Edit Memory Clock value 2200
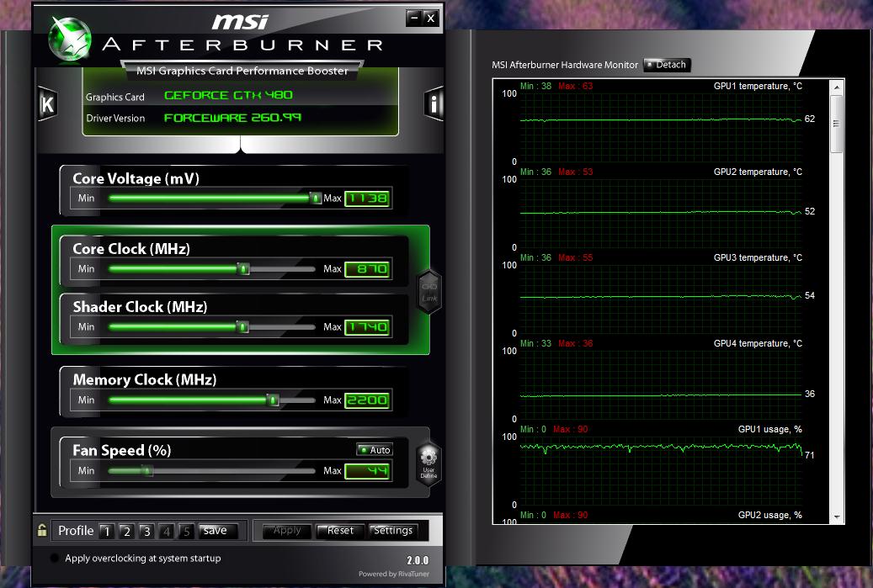 367,400
